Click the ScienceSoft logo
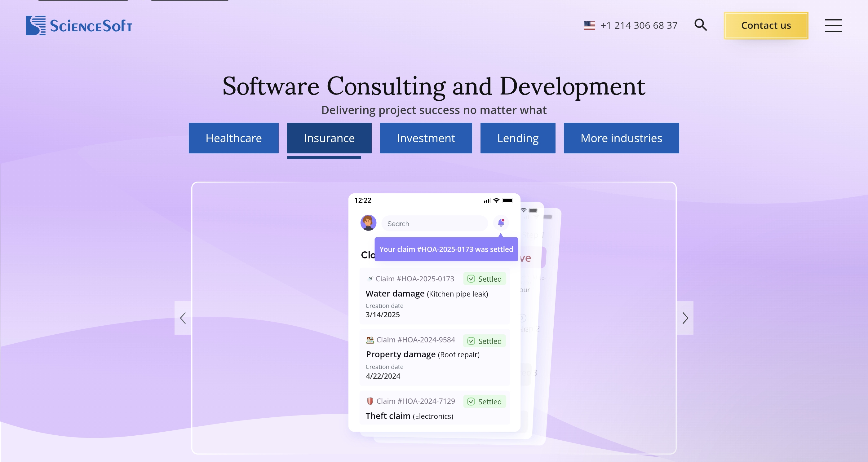The height and width of the screenshot is (462, 868). (79, 26)
